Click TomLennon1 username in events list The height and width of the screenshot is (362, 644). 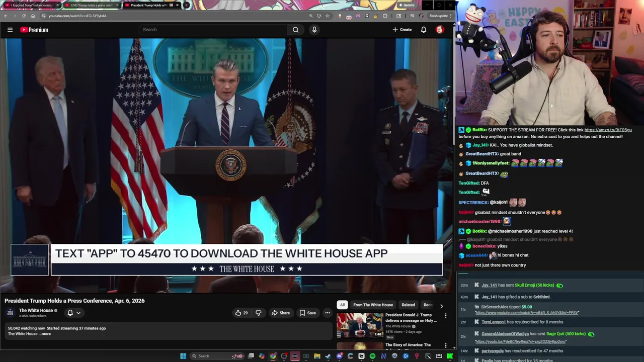coord(493,322)
